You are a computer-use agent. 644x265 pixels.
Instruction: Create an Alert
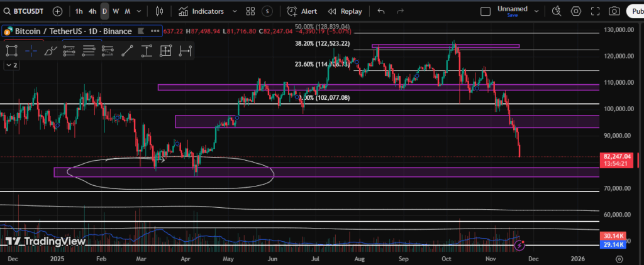[302, 11]
